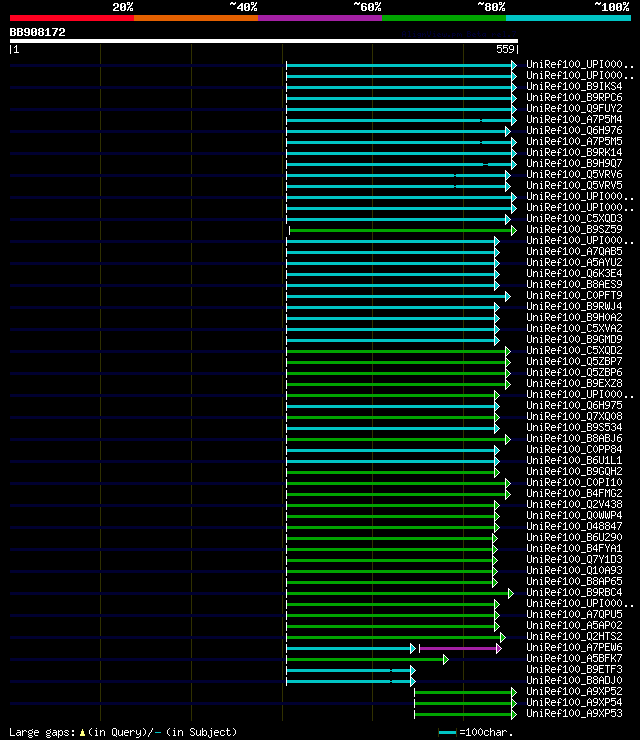
Task: Click the arrowhead ending the Q2HTS2 alignment
Action: coord(503,638)
